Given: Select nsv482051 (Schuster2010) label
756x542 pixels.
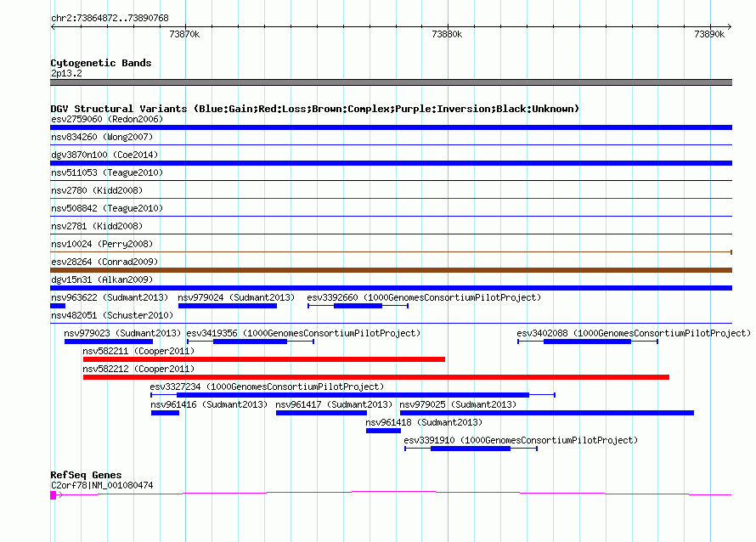Looking at the screenshot, I should (112, 315).
